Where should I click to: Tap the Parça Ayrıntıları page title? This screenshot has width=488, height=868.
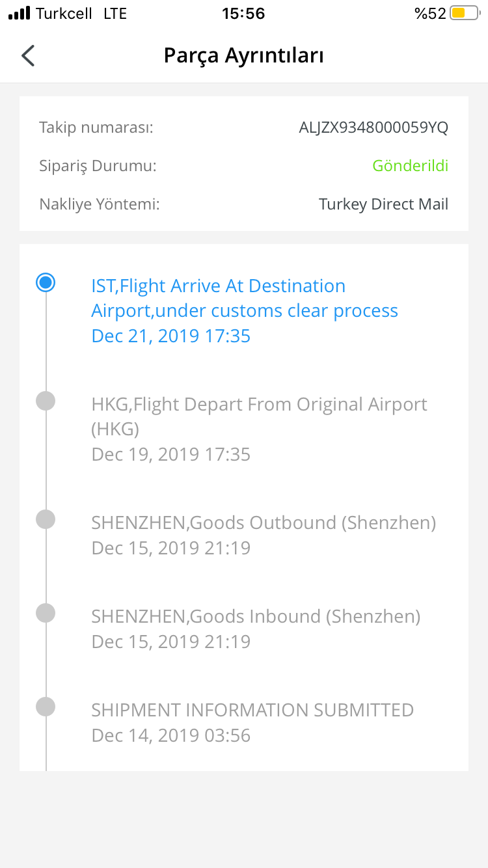pos(243,56)
